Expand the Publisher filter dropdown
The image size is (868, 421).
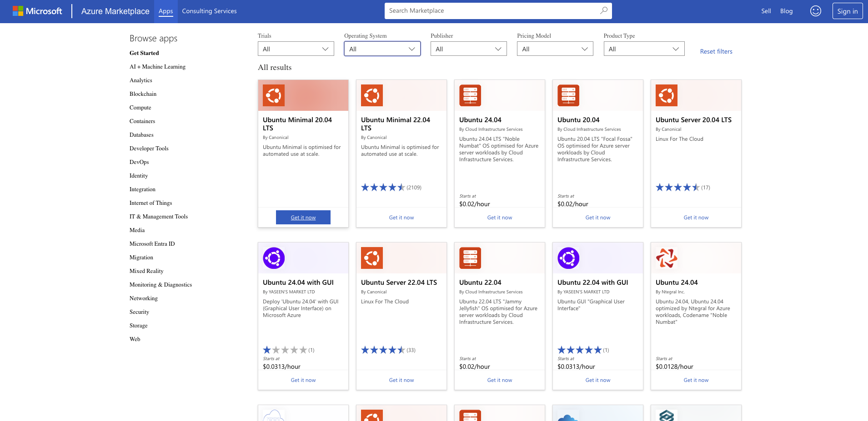(469, 49)
